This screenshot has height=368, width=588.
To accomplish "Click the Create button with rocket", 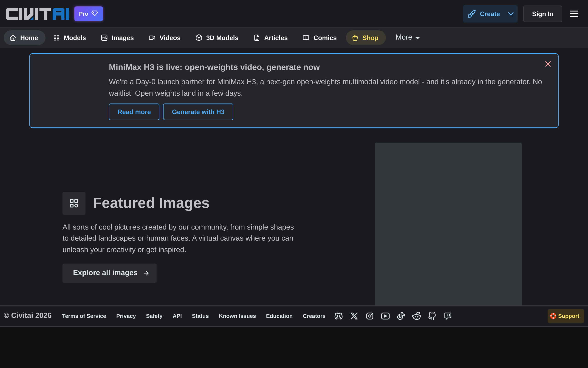I will point(484,14).
